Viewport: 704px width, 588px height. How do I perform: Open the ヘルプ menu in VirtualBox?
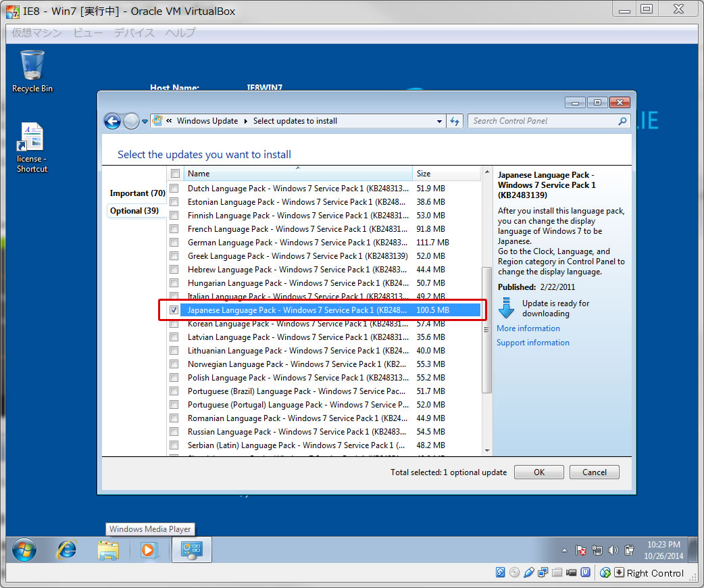click(x=180, y=32)
